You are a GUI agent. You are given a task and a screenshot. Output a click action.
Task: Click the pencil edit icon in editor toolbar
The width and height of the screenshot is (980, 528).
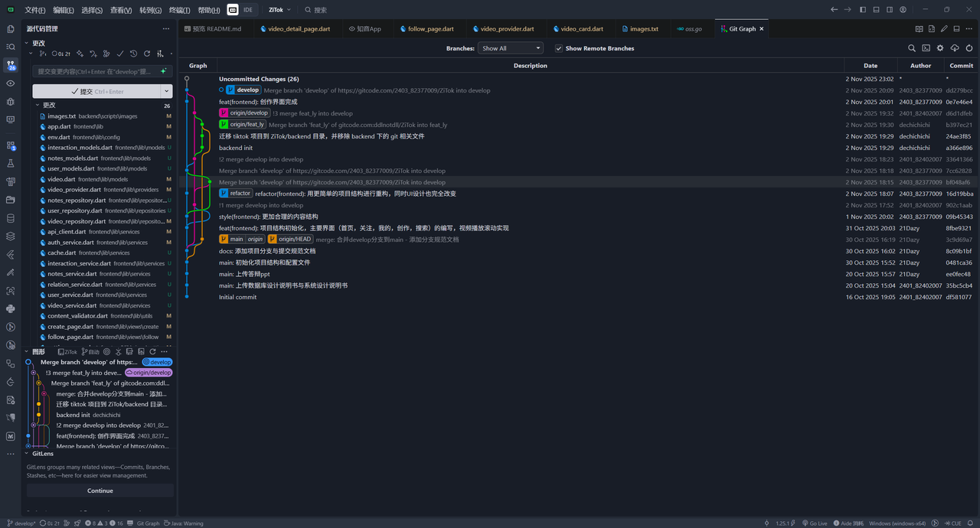click(x=944, y=29)
